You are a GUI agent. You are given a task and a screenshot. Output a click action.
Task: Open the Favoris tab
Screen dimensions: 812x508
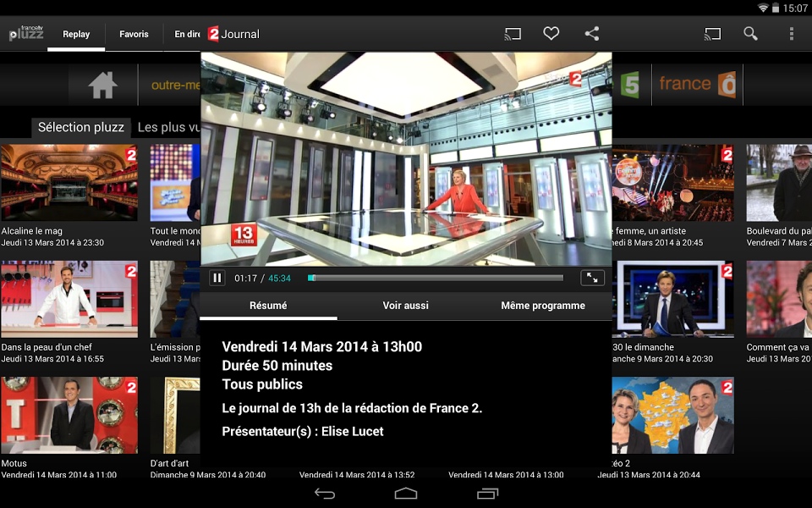click(134, 34)
